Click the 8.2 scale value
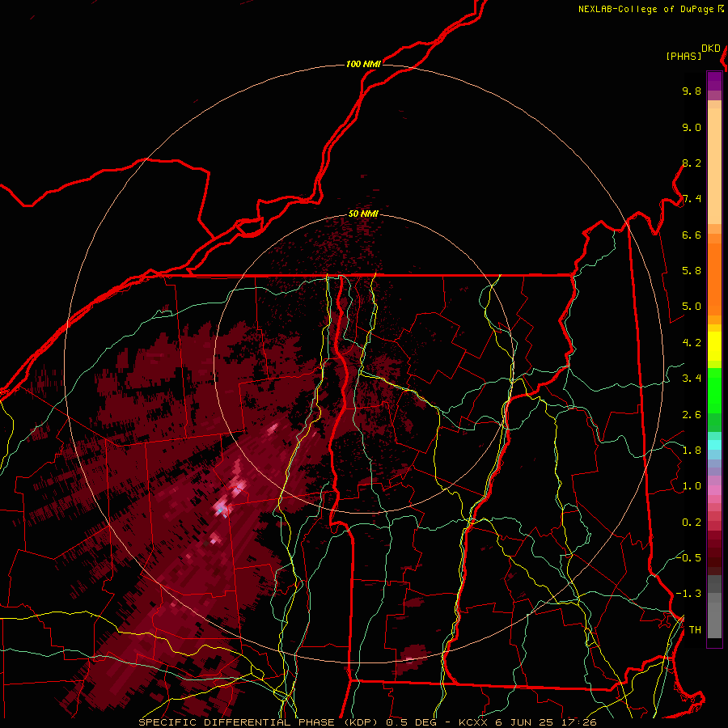The height and width of the screenshot is (728, 728). coord(692,163)
